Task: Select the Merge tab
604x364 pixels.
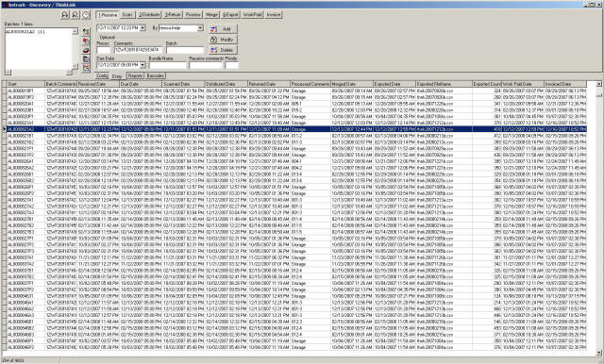Action: click(x=211, y=15)
